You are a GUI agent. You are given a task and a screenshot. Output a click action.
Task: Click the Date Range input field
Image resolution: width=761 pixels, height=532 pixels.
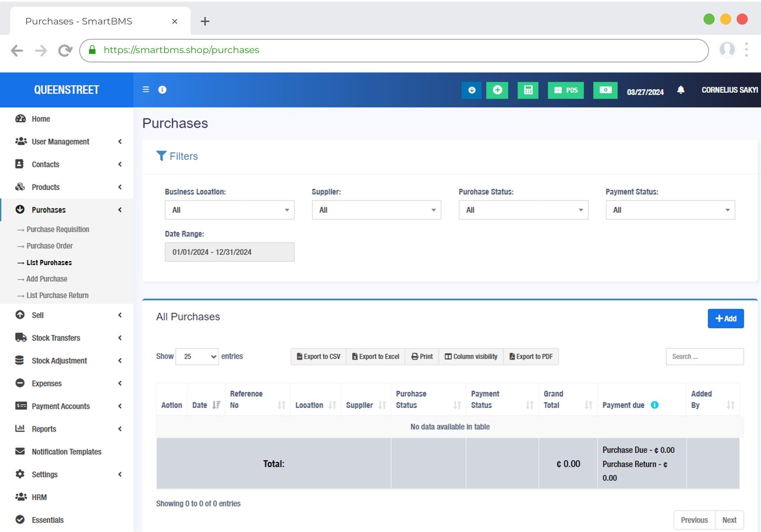pos(229,252)
